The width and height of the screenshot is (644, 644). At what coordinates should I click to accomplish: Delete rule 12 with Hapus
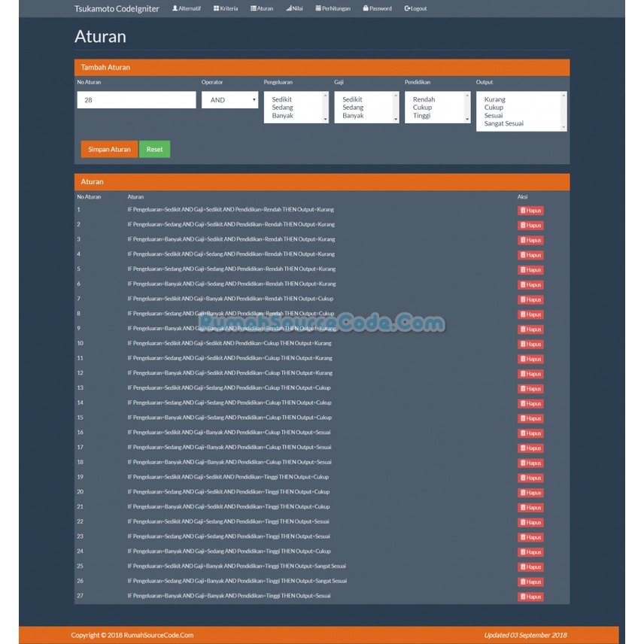pyautogui.click(x=530, y=374)
